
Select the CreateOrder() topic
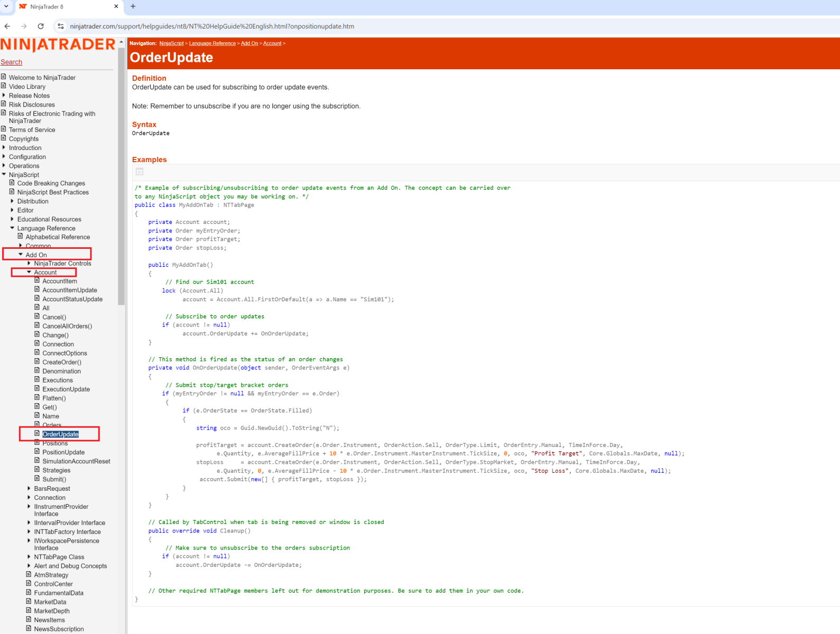point(62,362)
